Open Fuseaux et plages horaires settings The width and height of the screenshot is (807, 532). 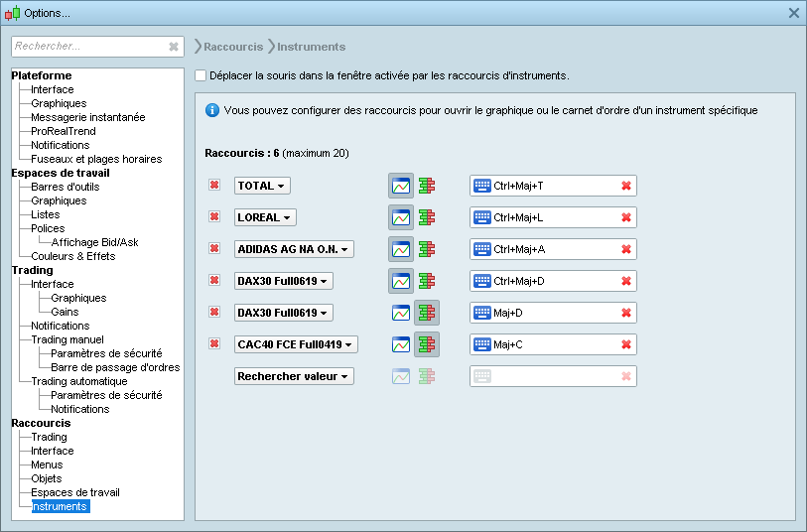tap(96, 159)
